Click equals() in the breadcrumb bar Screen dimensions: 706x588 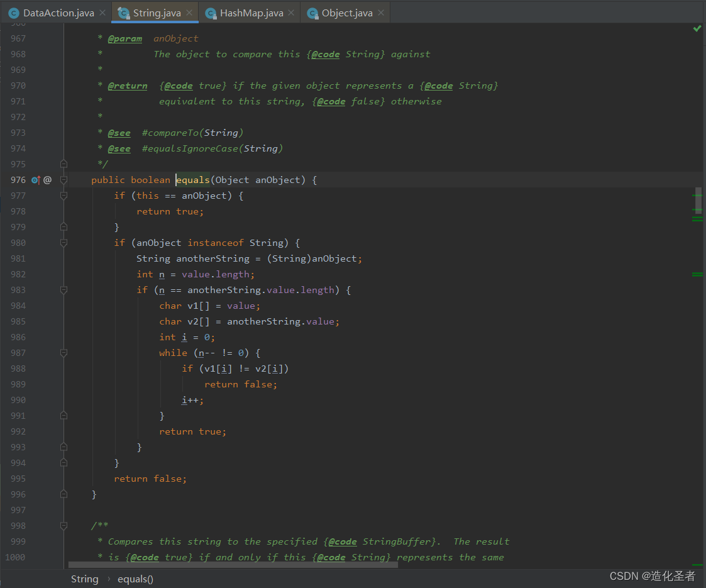pos(135,579)
